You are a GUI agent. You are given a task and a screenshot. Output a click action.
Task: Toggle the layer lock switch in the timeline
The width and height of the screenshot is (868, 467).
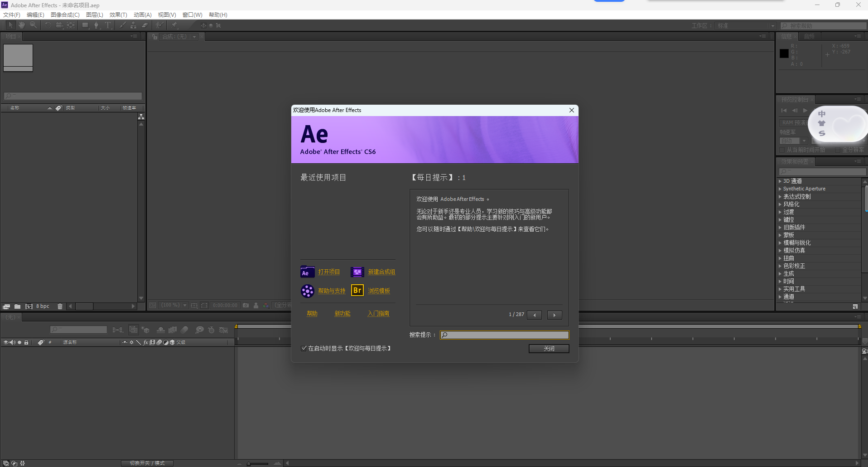click(26, 342)
